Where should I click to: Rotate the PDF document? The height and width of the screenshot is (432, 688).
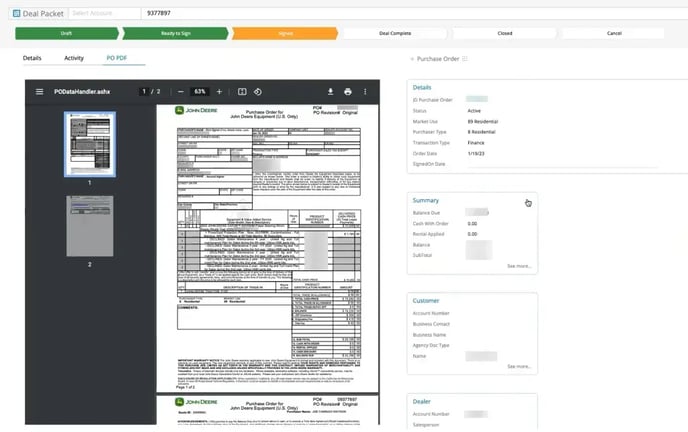point(258,92)
